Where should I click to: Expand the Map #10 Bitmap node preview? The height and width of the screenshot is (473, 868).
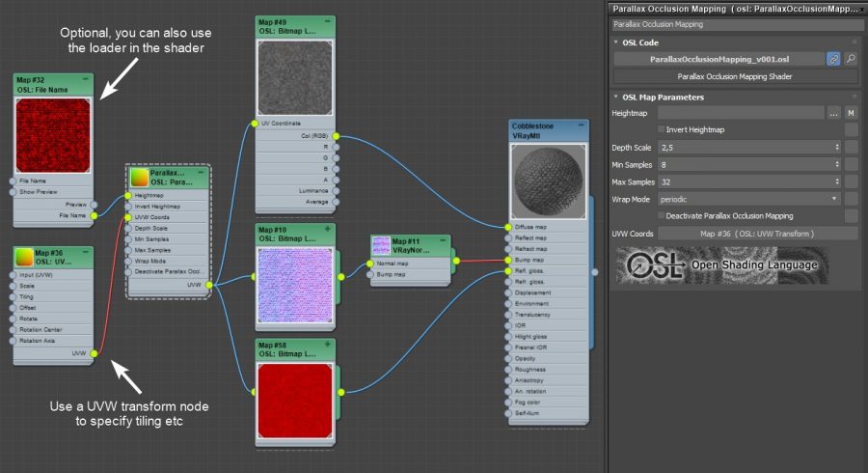click(328, 230)
